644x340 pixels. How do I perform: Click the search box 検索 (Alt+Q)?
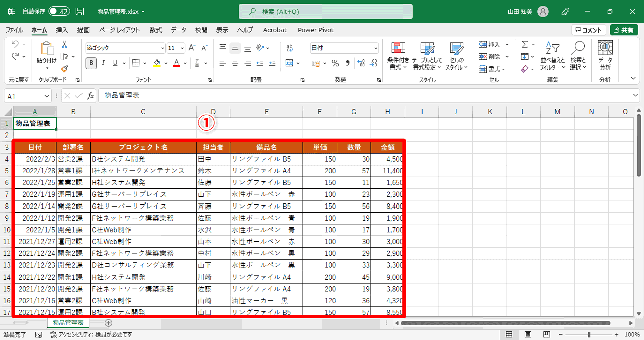pyautogui.click(x=326, y=11)
